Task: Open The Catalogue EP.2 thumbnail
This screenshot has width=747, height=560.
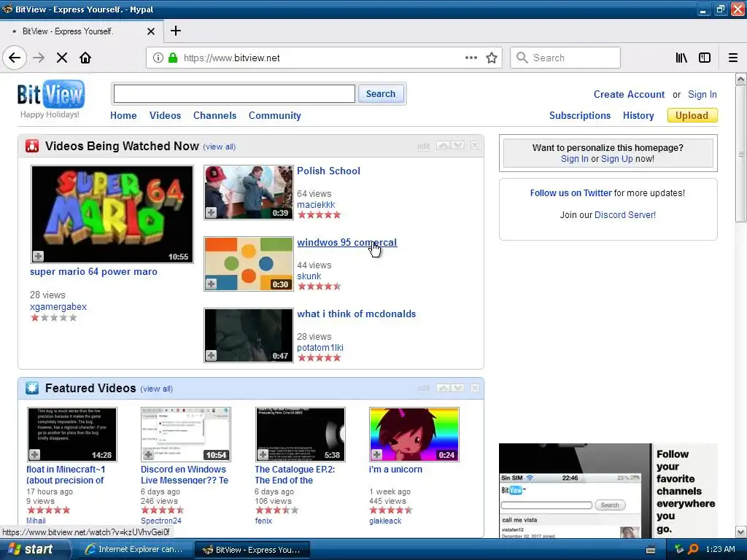Action: [x=300, y=435]
